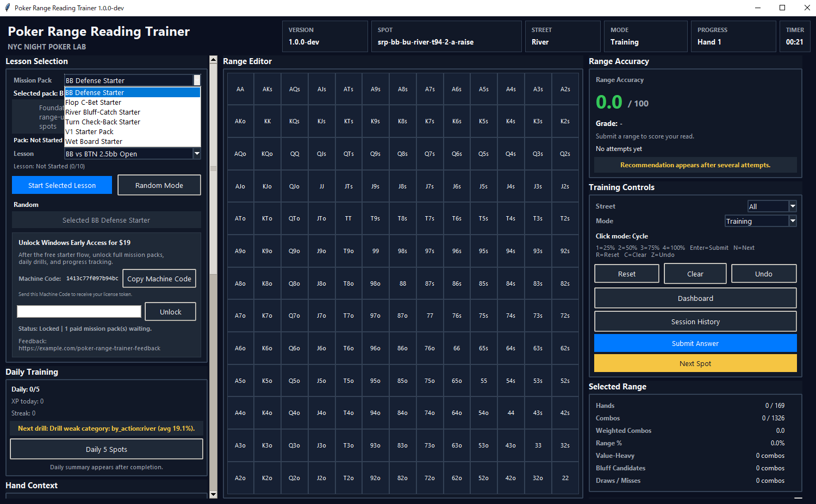
Task: Click the license token input field
Action: (x=79, y=311)
